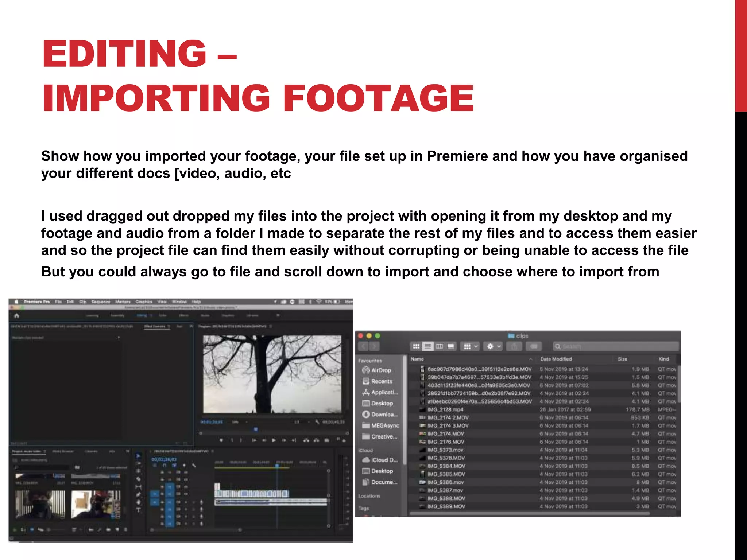Select the Ripple Edit tool
The width and height of the screenshot is (747, 560).
pyautogui.click(x=138, y=471)
